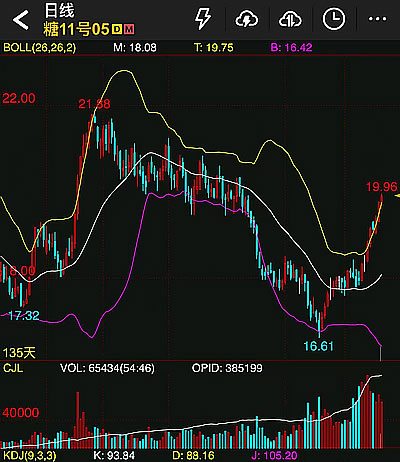Switch the CJL volume indicator label
Image resolution: width=400 pixels, height=462 pixels.
coord(13,368)
